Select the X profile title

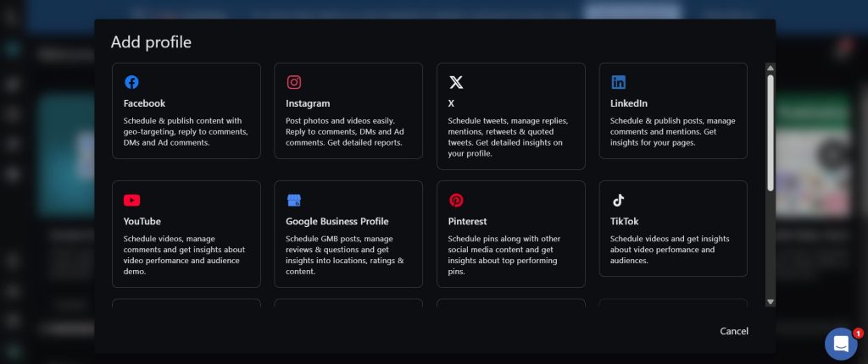(x=451, y=103)
